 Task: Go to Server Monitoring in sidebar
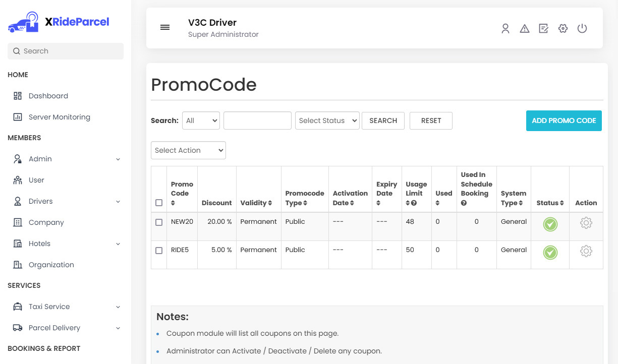59,117
